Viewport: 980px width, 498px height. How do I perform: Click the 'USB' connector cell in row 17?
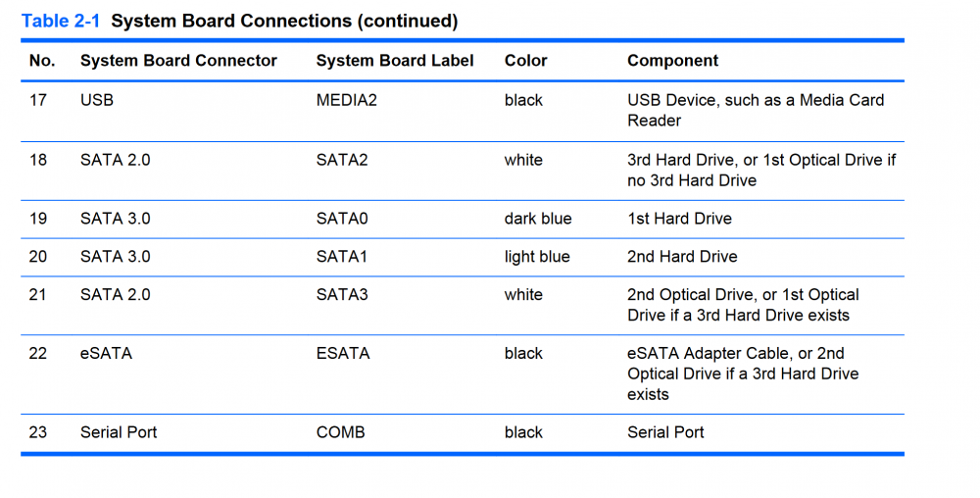pyautogui.click(x=97, y=100)
